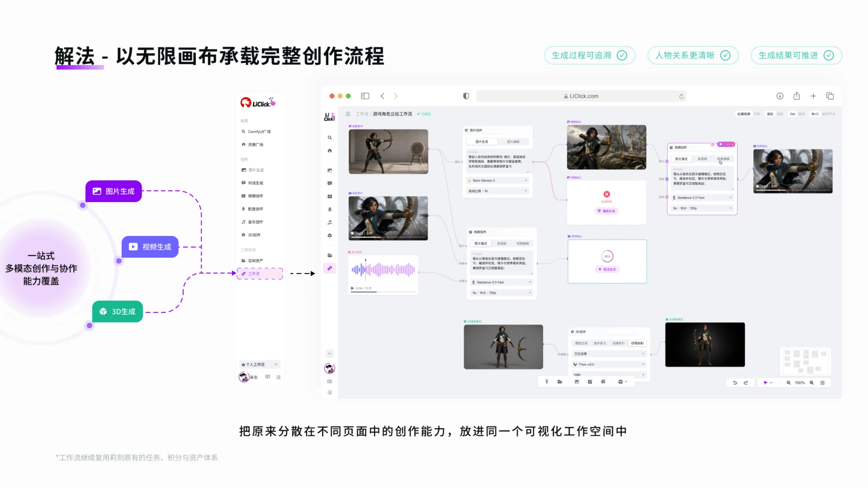Add image node from bottom canvas toolbar
Viewport: 868px width, 488px height.
coord(577,382)
